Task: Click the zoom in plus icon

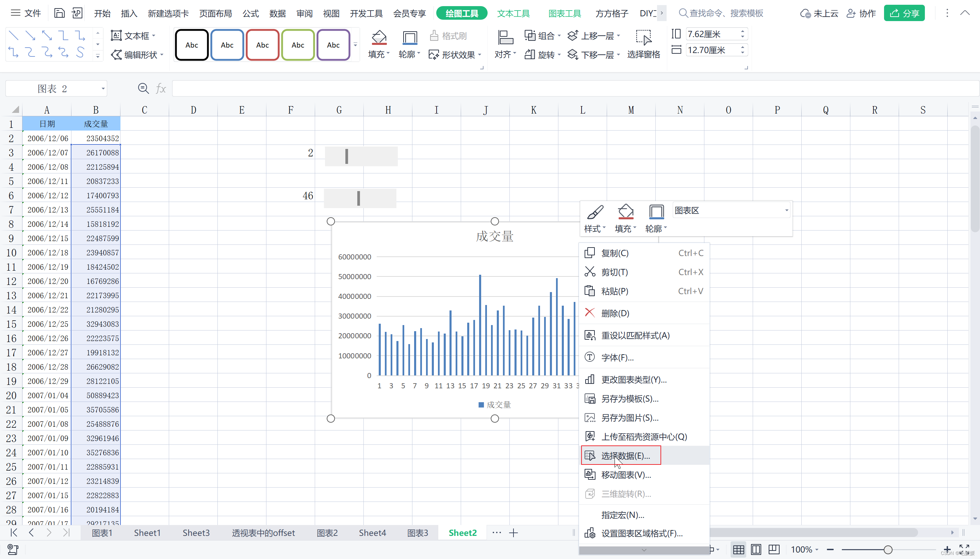Action: (947, 549)
